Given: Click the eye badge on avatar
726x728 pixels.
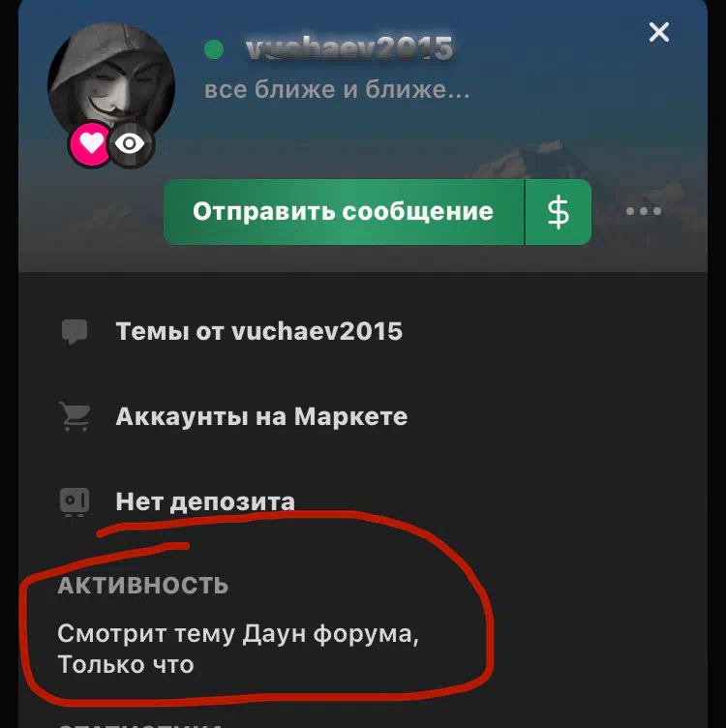Looking at the screenshot, I should 130,144.
